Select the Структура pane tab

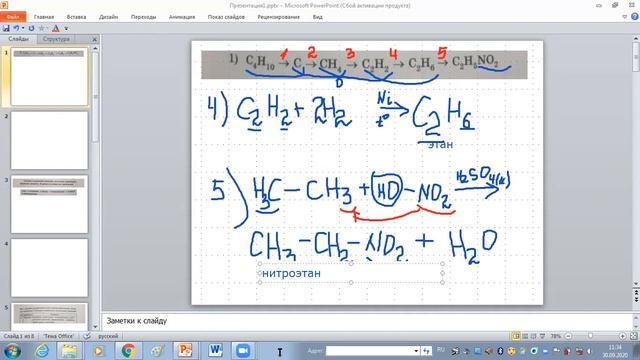[x=56, y=39]
